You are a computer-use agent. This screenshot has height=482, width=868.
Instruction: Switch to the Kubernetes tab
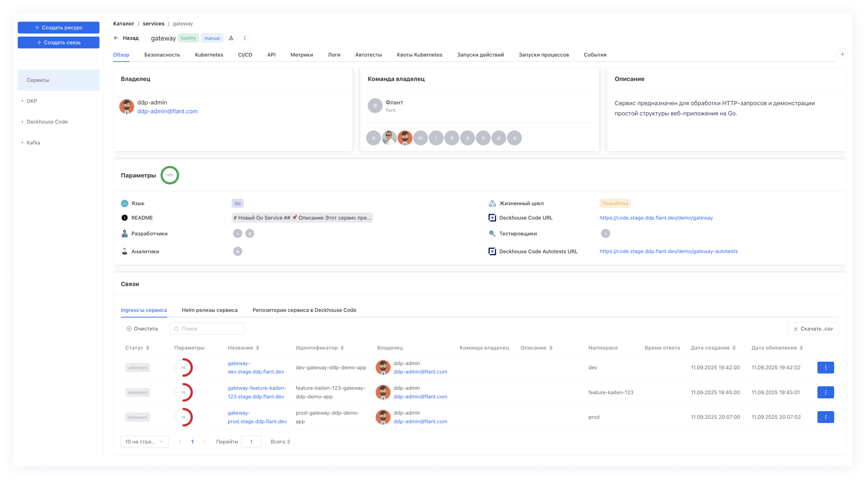[209, 55]
